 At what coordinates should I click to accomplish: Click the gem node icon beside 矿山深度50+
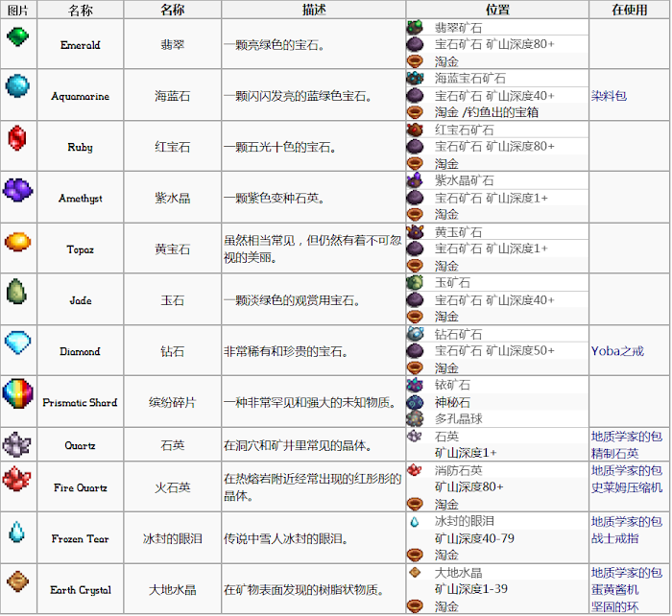tap(415, 351)
